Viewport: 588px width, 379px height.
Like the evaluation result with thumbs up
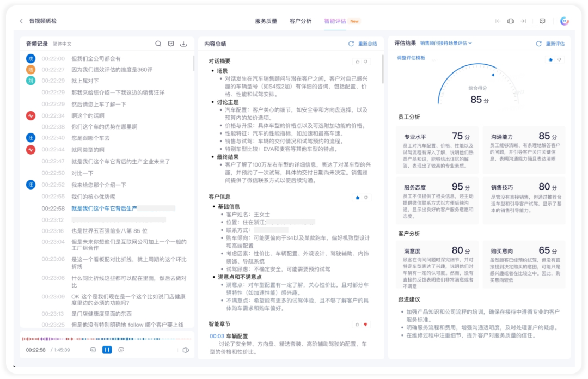coord(550,59)
